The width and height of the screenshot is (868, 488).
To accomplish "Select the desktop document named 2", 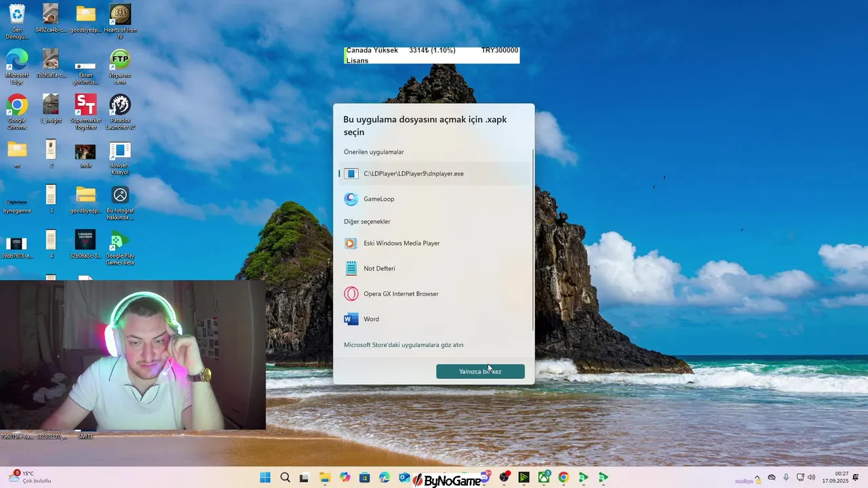I will (x=51, y=154).
